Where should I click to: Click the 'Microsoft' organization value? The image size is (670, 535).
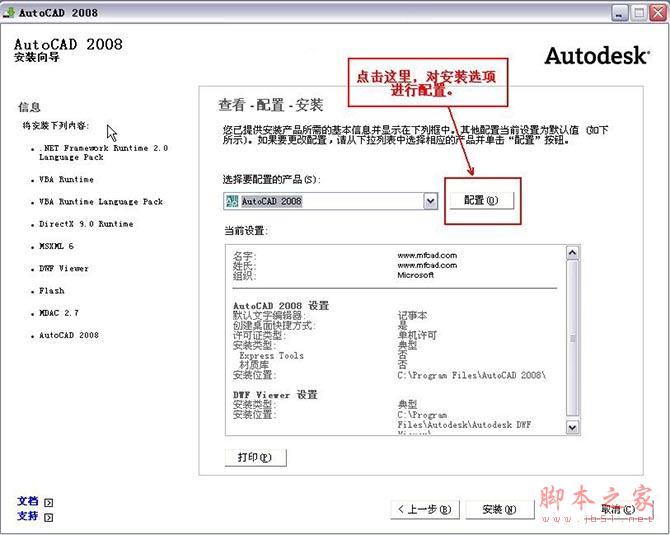(415, 275)
